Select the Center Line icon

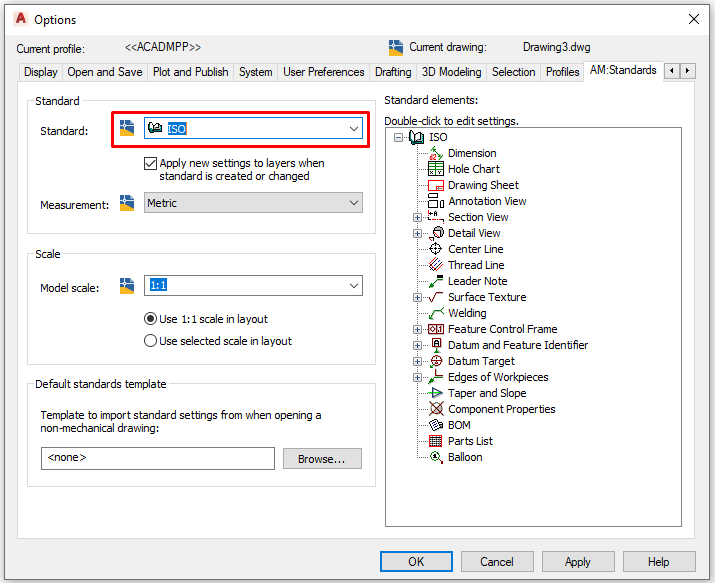[x=435, y=249]
